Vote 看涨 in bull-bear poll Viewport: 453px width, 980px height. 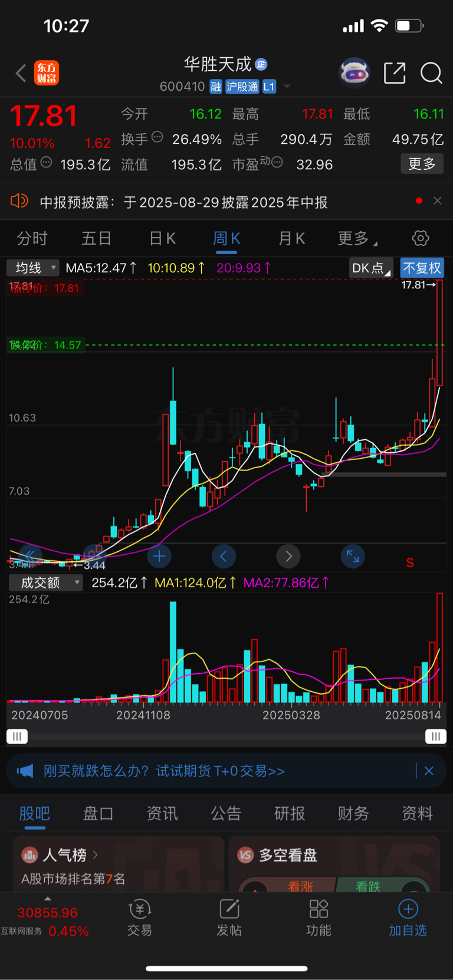(x=300, y=886)
